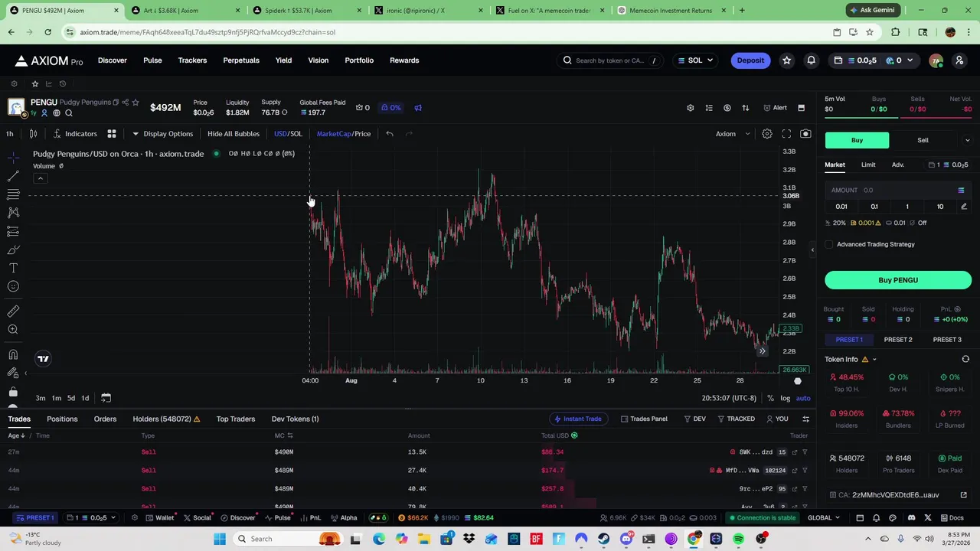
Task: Click the Buy PENGU button
Action: (898, 280)
